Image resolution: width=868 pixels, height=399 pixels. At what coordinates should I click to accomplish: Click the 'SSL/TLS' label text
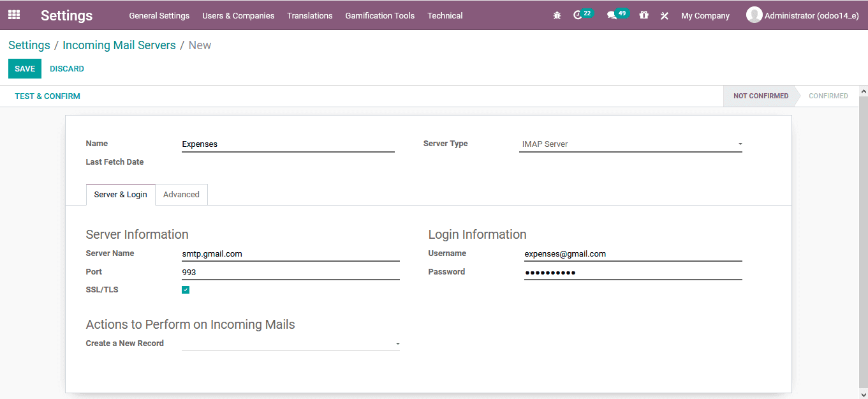pyautogui.click(x=102, y=290)
